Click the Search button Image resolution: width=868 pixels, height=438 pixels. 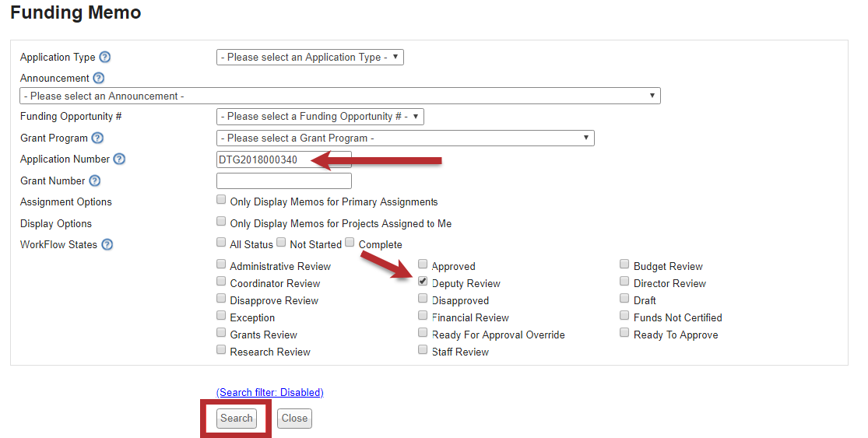coord(237,419)
